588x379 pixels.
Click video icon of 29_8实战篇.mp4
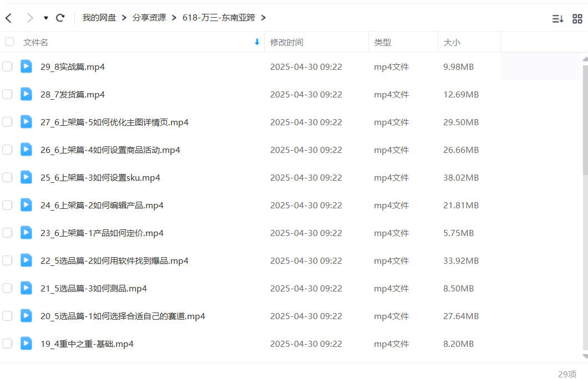tap(26, 66)
